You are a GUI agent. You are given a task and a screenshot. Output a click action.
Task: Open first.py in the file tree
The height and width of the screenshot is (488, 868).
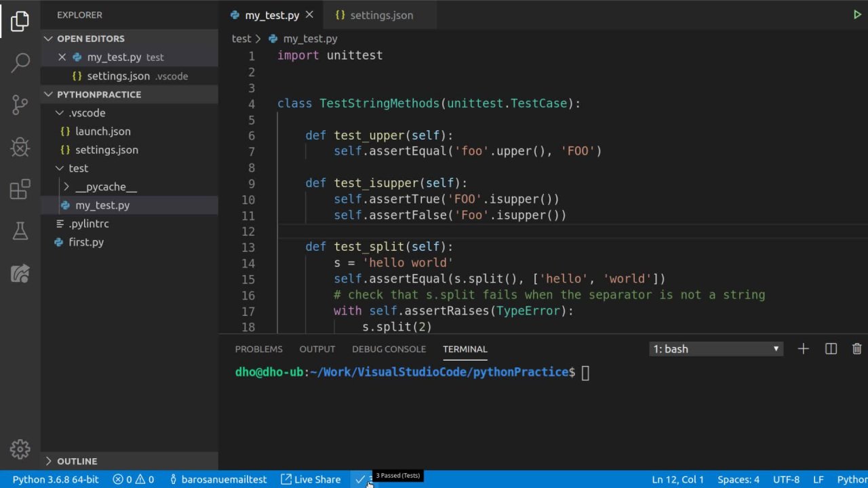coord(130,242)
